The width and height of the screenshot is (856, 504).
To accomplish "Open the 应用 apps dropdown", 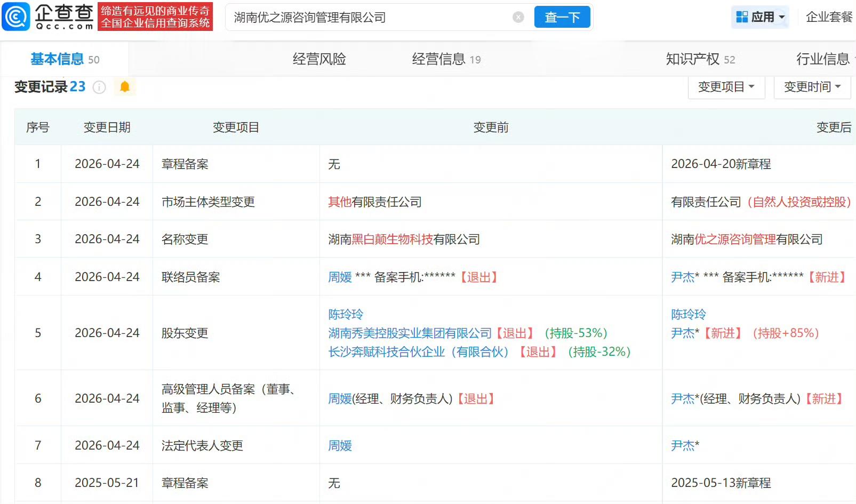I will pyautogui.click(x=760, y=17).
